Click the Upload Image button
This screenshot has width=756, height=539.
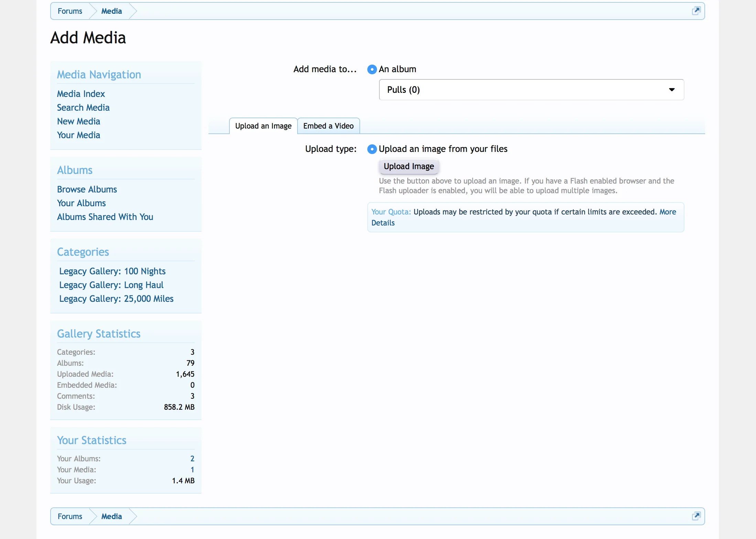point(409,166)
